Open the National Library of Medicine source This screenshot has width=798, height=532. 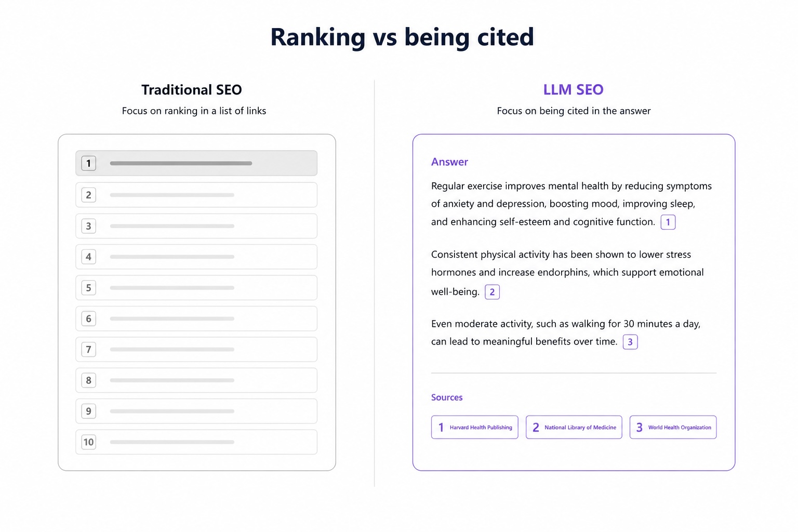(574, 427)
